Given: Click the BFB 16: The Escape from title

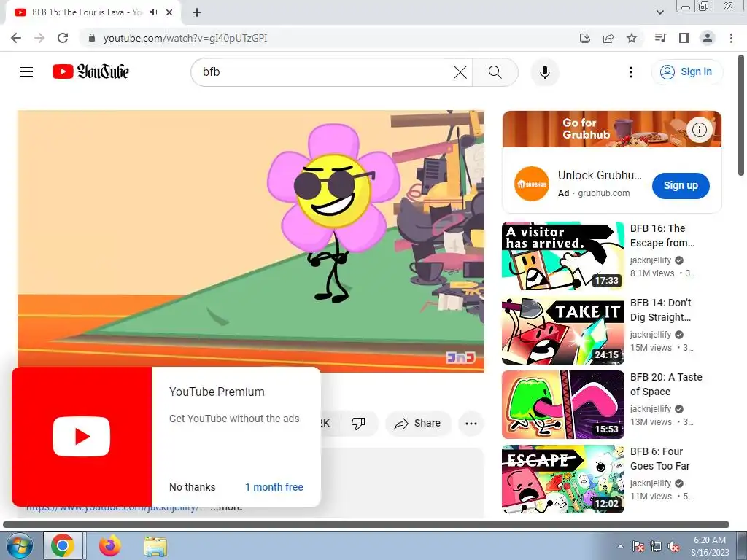Looking at the screenshot, I should coord(662,236).
